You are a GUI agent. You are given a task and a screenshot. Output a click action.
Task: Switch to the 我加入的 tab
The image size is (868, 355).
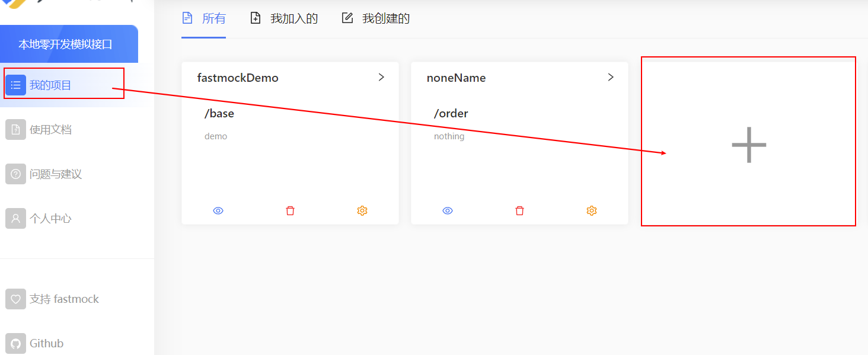point(284,18)
